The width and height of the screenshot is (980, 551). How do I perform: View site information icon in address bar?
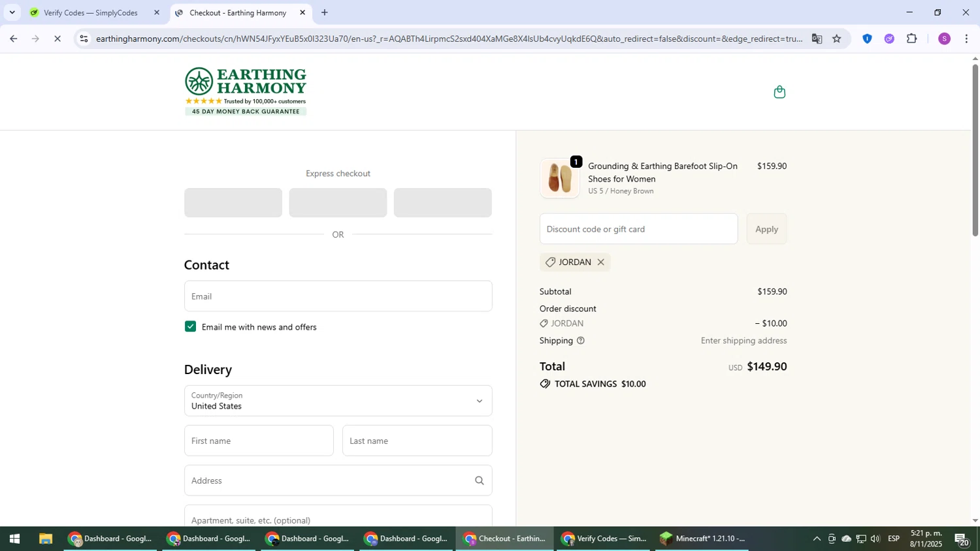coord(83,39)
